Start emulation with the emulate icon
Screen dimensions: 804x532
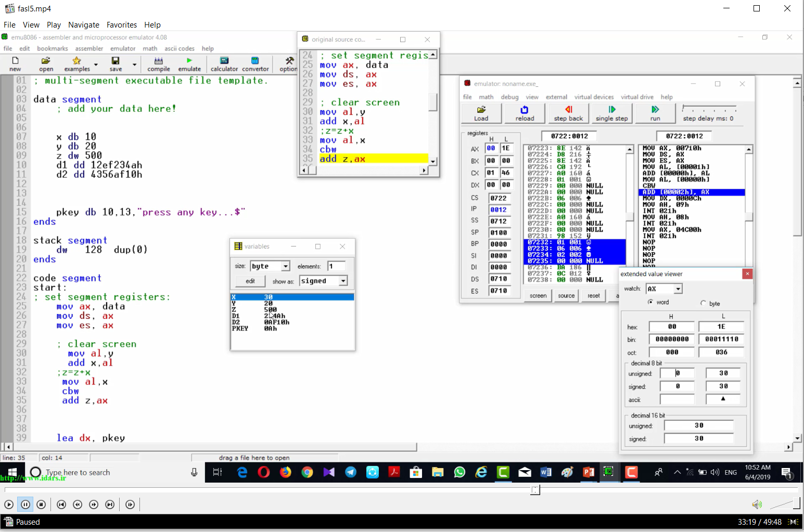pos(189,64)
